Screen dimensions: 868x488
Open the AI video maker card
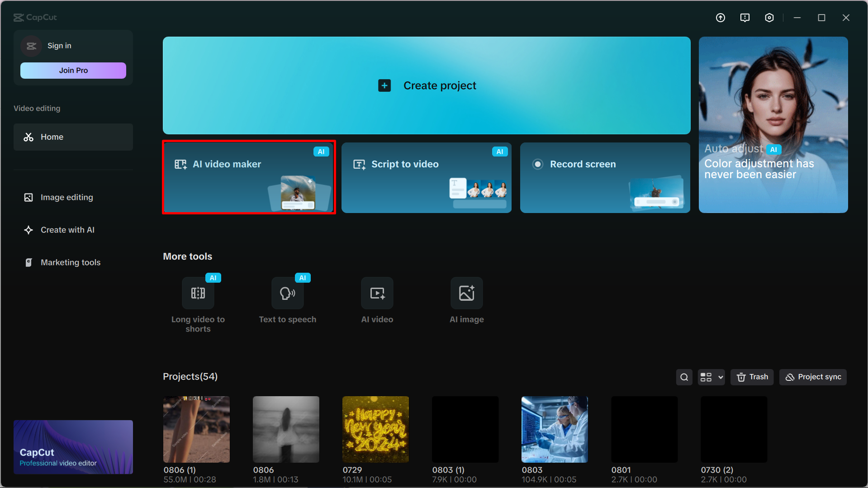pyautogui.click(x=249, y=177)
